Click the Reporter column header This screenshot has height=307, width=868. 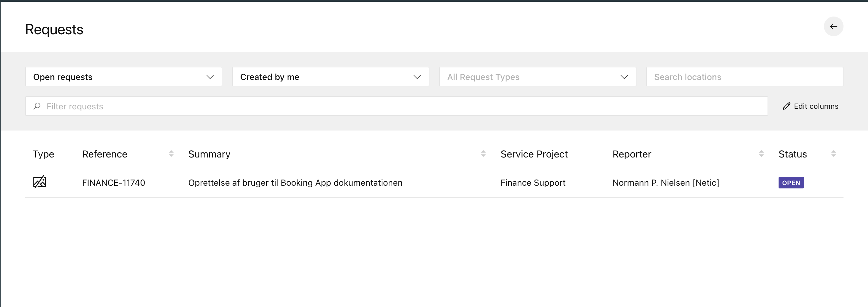(632, 154)
